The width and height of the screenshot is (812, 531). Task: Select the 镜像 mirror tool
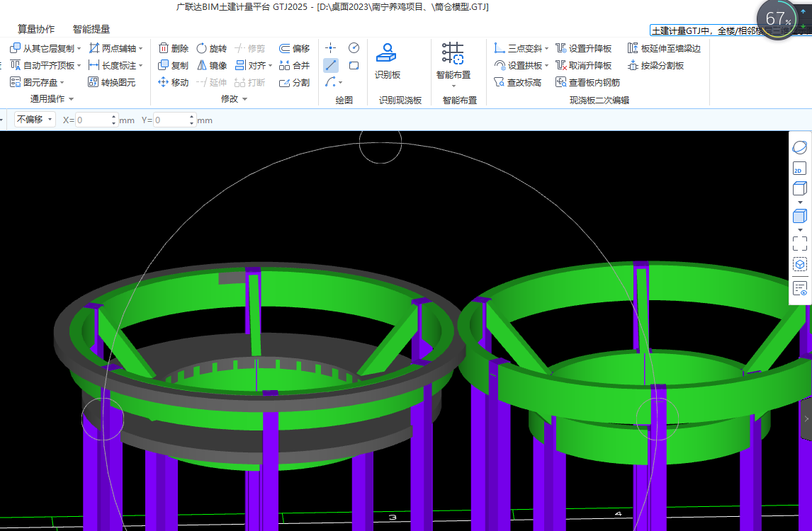point(211,65)
